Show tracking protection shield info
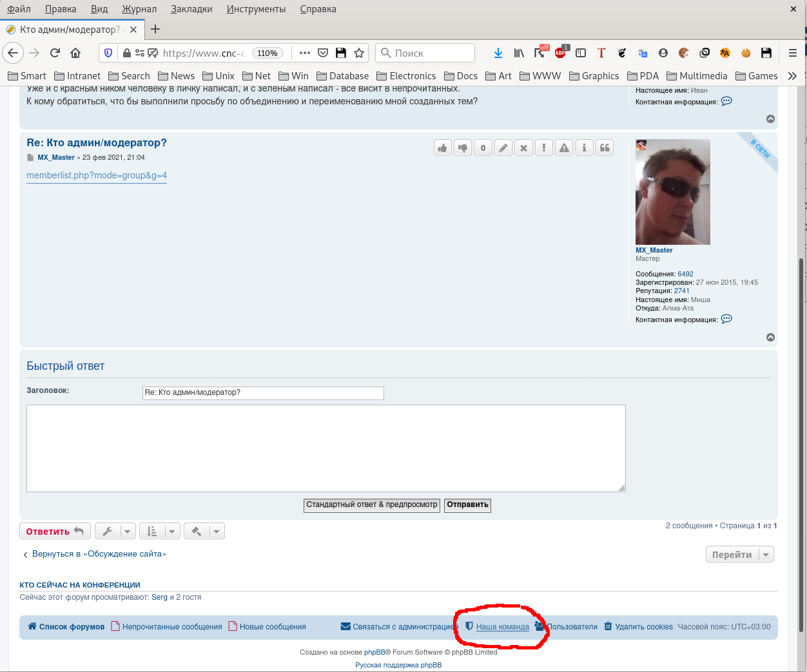Screen dimensions: 807x672 coord(108,53)
